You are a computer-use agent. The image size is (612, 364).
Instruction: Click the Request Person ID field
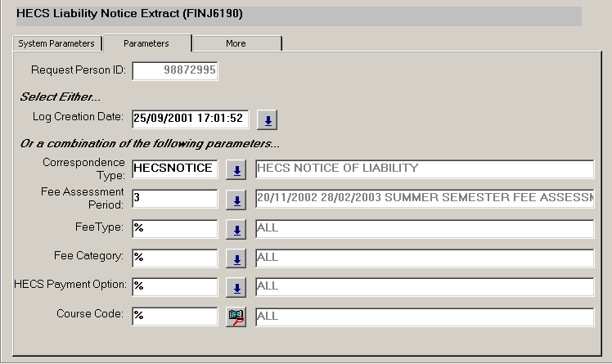click(x=175, y=71)
